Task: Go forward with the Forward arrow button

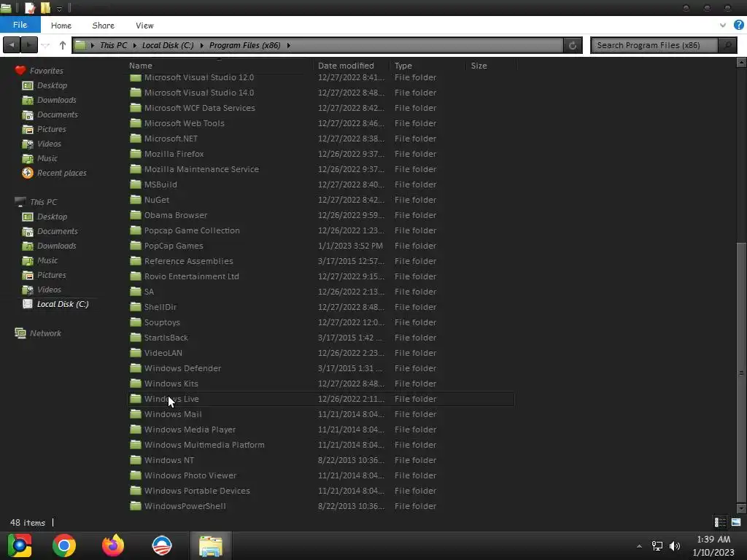Action: (x=29, y=45)
